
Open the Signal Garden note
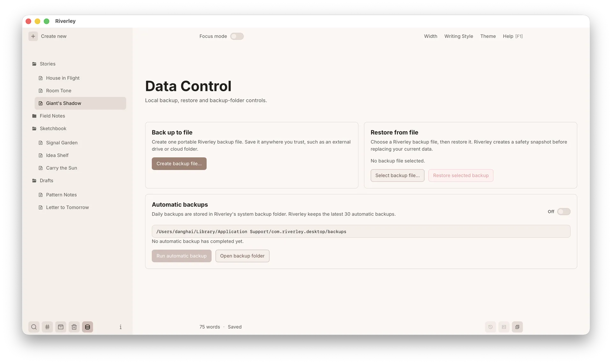62,143
